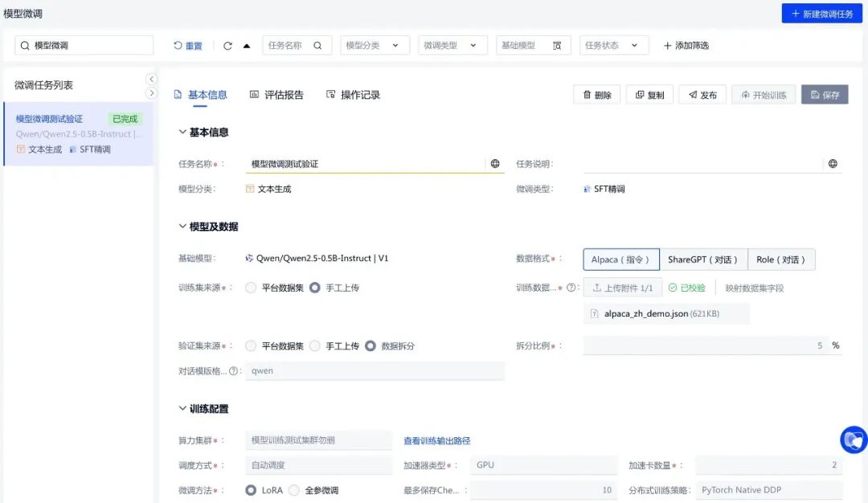Click the 基础模型 filter picker icon

[x=557, y=46]
